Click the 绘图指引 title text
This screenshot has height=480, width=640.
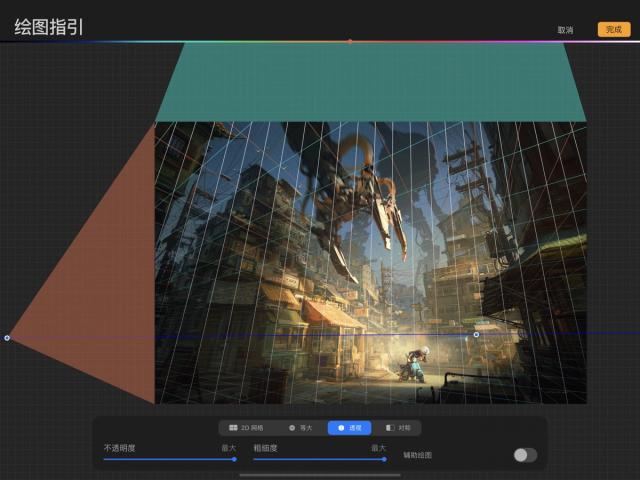[x=49, y=27]
